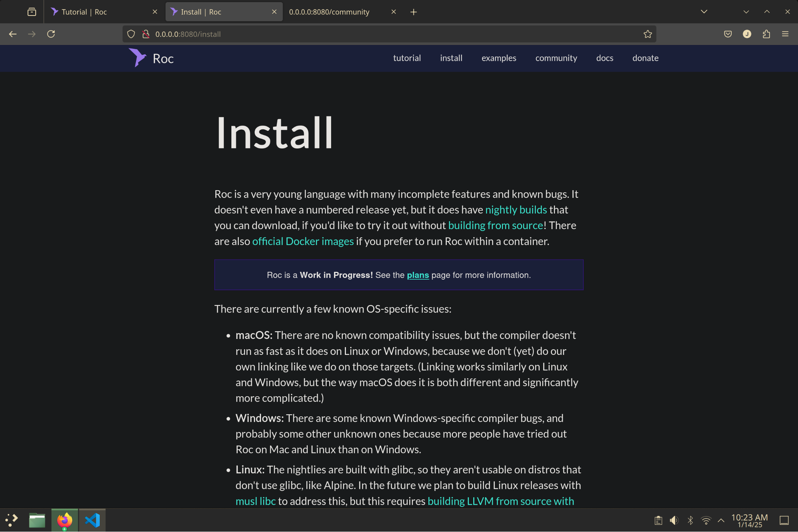Close the Tutorial | Roc tab
Viewport: 798px width, 532px height.
(155, 12)
